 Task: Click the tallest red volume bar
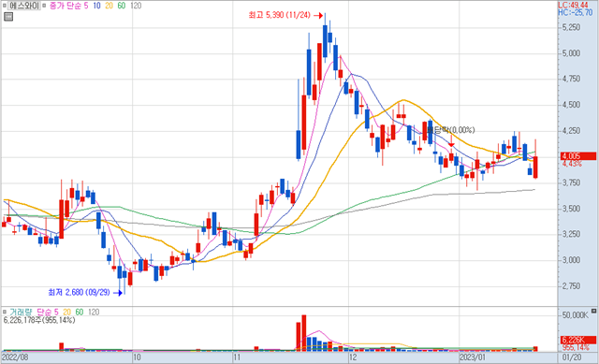point(304,333)
